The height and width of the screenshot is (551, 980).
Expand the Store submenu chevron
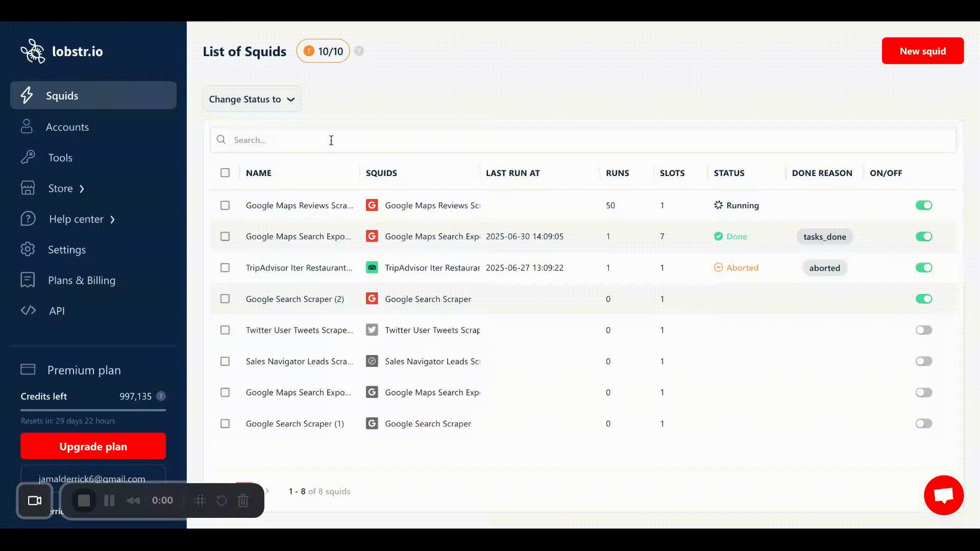pos(82,189)
